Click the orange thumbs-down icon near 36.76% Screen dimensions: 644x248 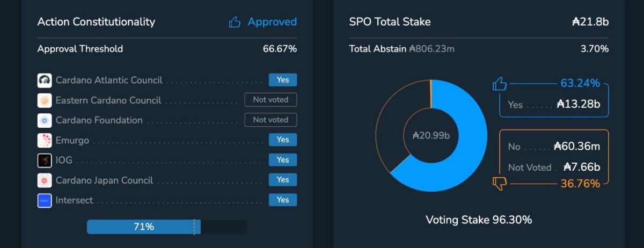(x=499, y=184)
